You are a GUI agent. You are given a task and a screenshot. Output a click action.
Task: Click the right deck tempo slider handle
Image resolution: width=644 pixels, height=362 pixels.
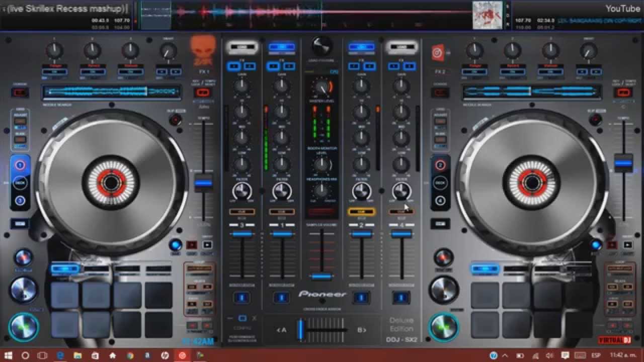[623, 163]
